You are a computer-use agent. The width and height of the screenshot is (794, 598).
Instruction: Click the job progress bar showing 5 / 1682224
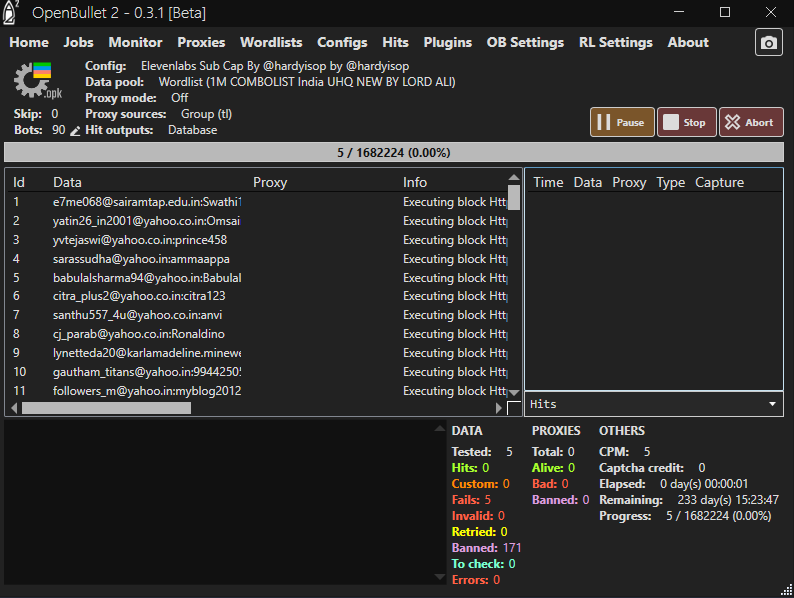[393, 152]
